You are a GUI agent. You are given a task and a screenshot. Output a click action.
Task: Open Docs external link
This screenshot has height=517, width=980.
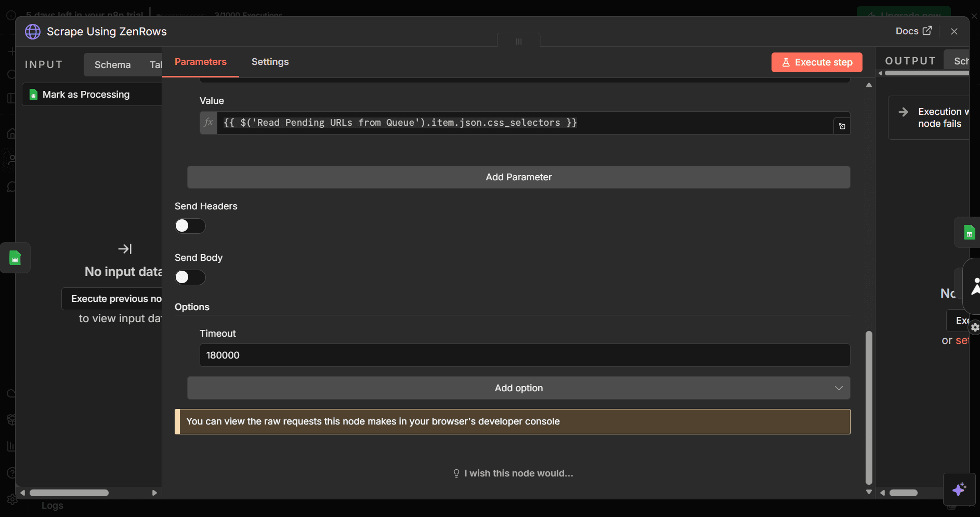pos(913,31)
